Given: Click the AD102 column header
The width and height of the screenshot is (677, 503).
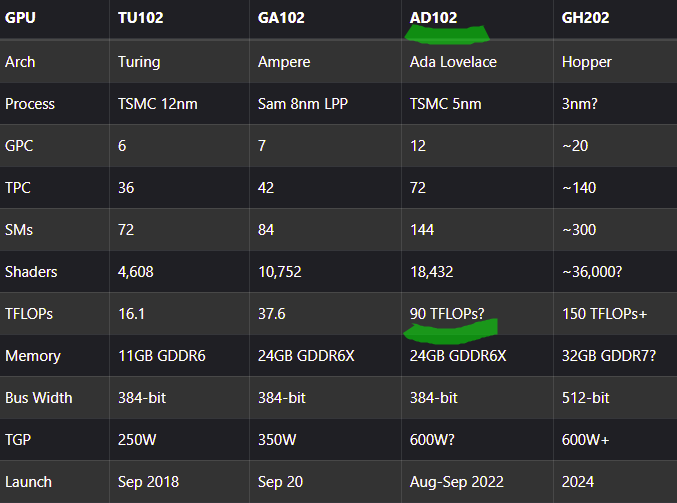Looking at the screenshot, I should coord(432,17).
